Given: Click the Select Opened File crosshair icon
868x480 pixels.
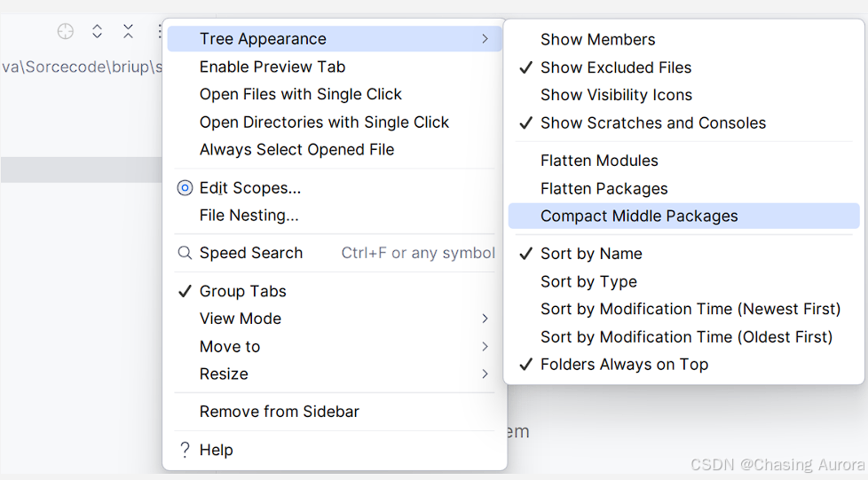Looking at the screenshot, I should [x=66, y=32].
